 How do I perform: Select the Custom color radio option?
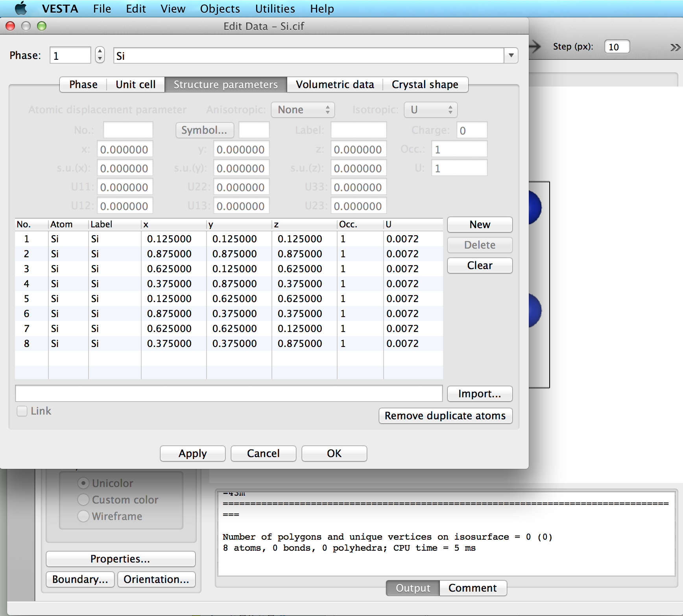(x=83, y=500)
